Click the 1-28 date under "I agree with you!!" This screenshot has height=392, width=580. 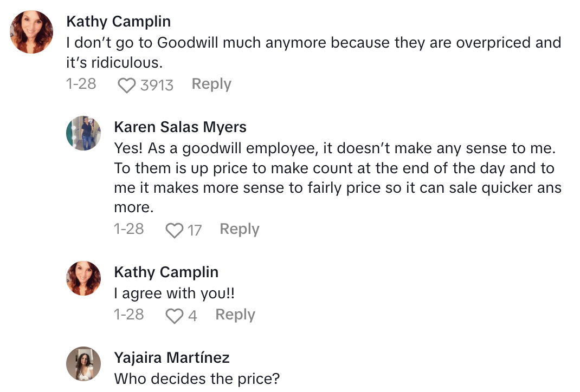coord(129,315)
